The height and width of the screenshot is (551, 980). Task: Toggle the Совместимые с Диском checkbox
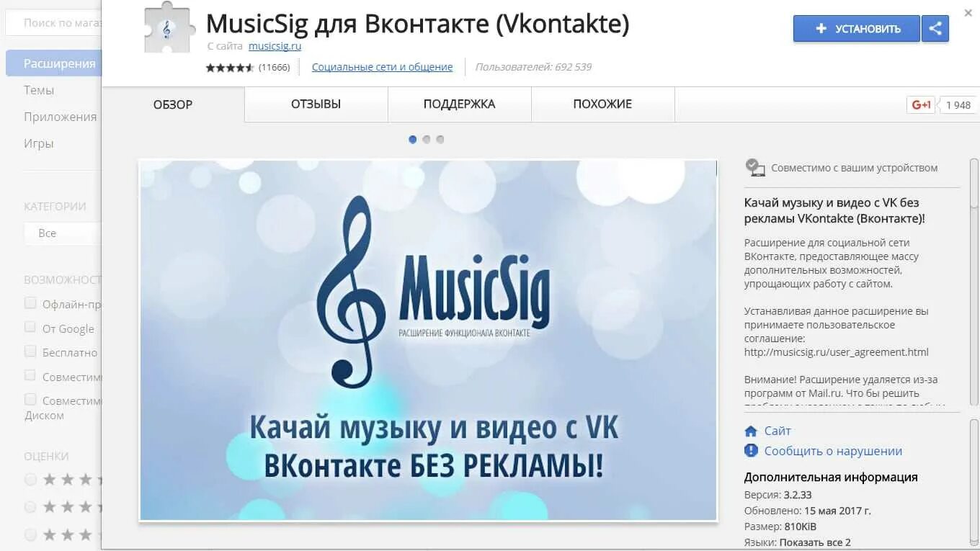point(30,399)
